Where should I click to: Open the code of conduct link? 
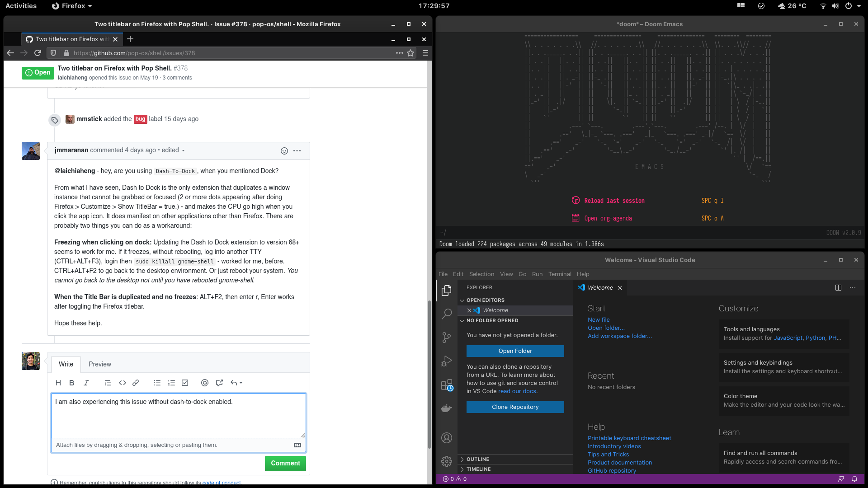coord(222,483)
